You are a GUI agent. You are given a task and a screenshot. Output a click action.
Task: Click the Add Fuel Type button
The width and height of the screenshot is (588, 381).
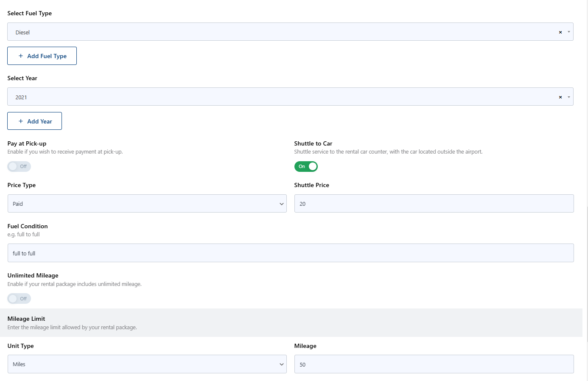point(42,56)
